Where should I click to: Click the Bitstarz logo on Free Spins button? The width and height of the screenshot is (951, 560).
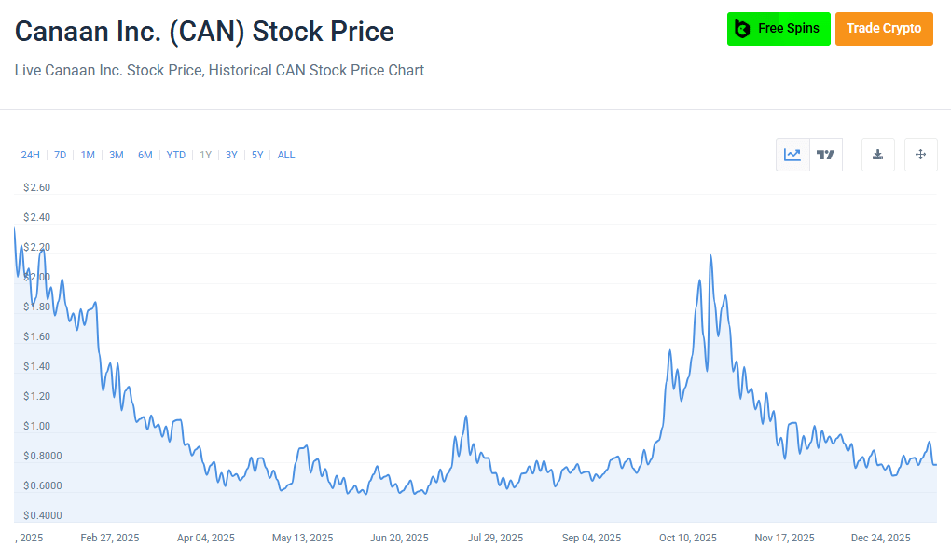741,29
